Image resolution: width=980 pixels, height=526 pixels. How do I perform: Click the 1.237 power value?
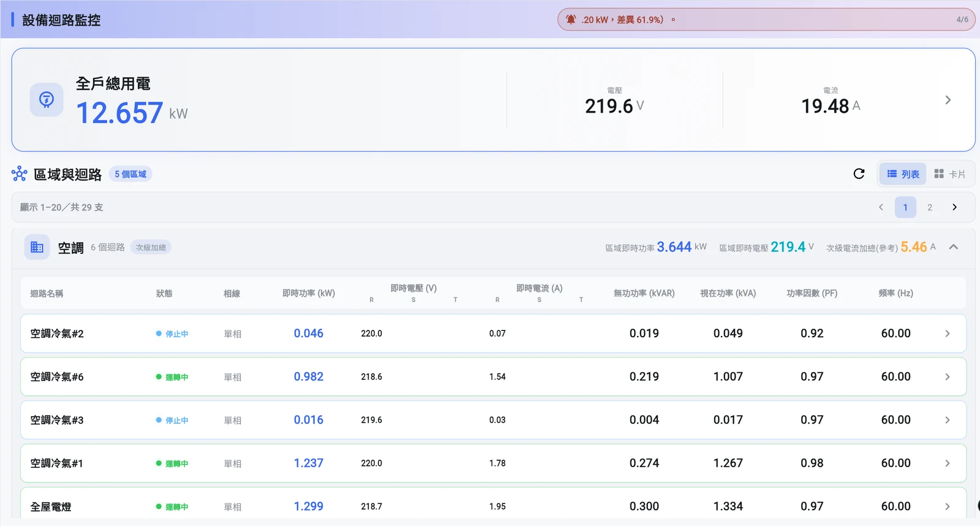pos(309,463)
